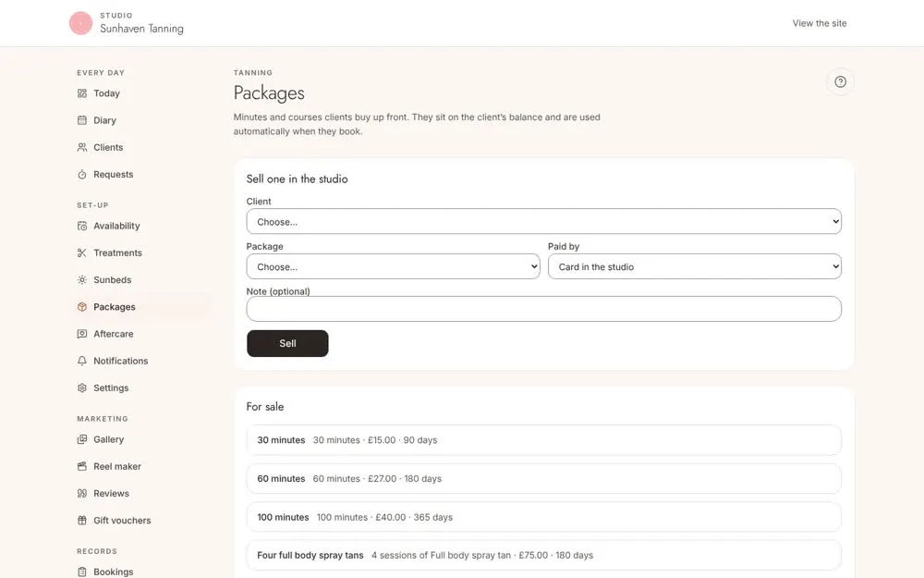Viewport: 924px width, 578px height.
Task: Click the Sunbeds sun icon
Action: click(82, 280)
